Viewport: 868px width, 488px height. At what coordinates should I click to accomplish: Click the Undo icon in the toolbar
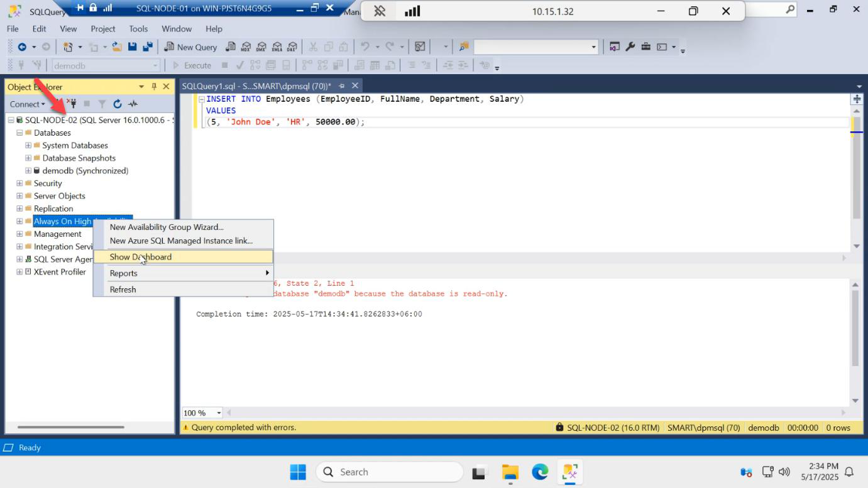(365, 47)
